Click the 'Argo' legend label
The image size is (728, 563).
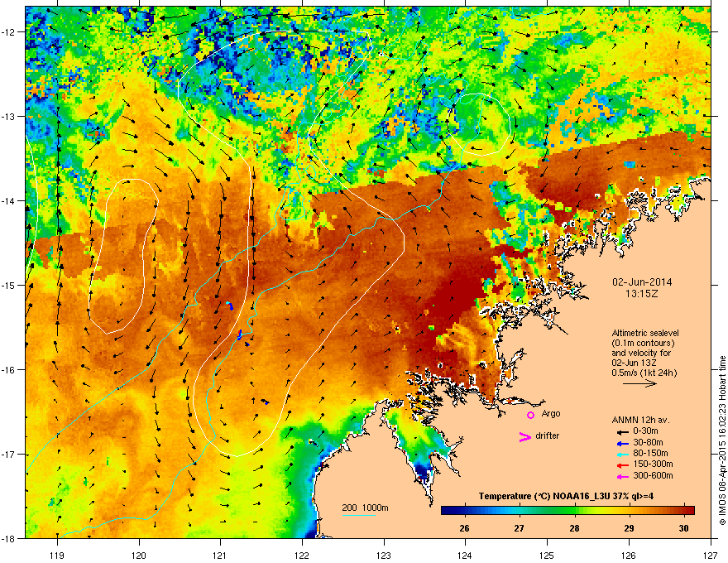[551, 413]
